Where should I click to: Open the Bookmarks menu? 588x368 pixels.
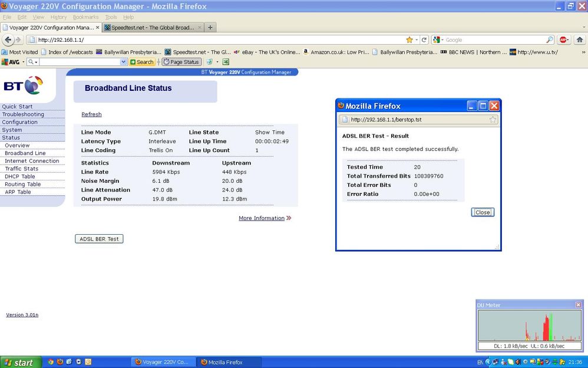(x=85, y=17)
